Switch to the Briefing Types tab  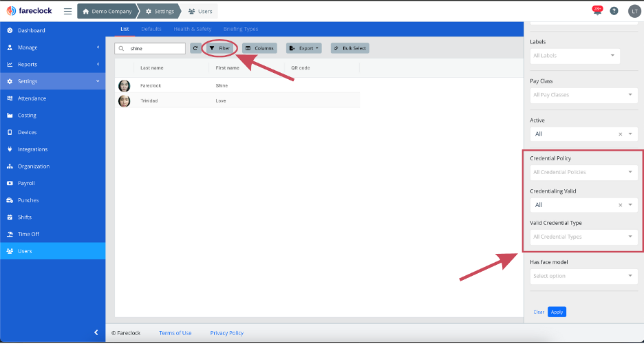click(x=241, y=29)
